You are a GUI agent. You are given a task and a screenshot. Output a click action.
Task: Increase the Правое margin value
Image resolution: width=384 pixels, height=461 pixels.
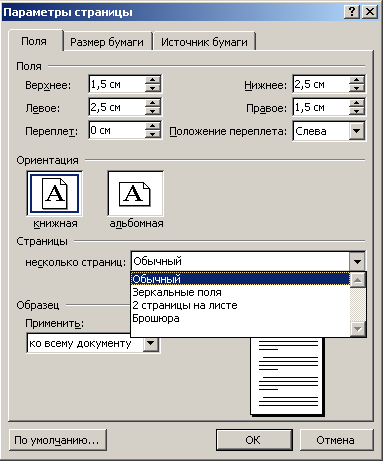357,103
